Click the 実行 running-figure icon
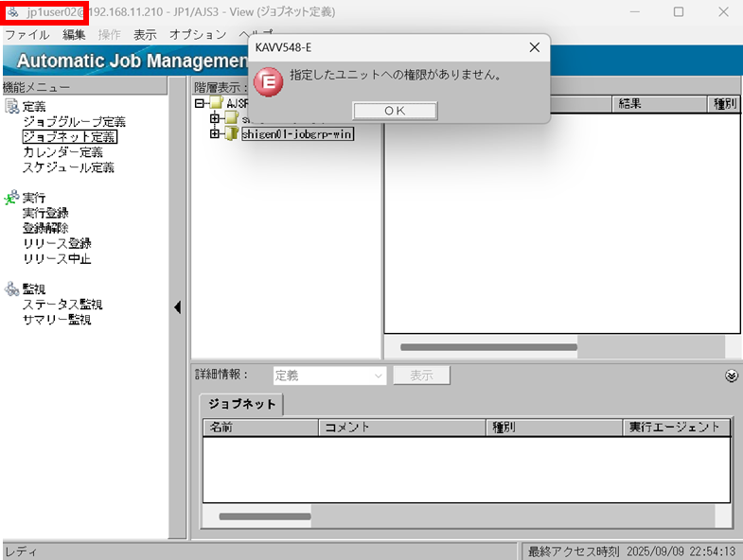Viewport: 743px width, 560px height. pos(12,198)
